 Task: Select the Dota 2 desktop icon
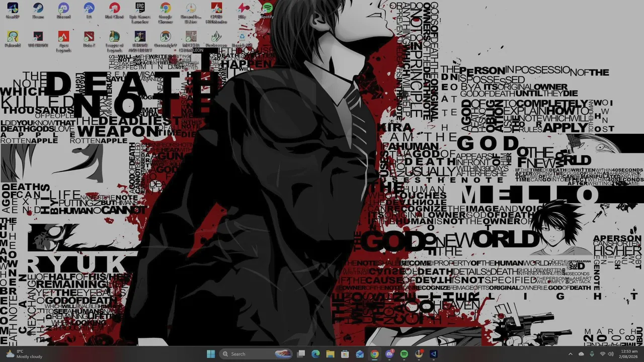89,39
